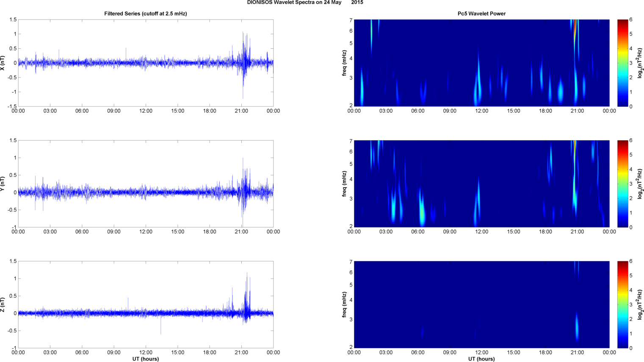Click the 'DIONISOS Wavelet Spectra on 24 May' title

pos(294,3)
